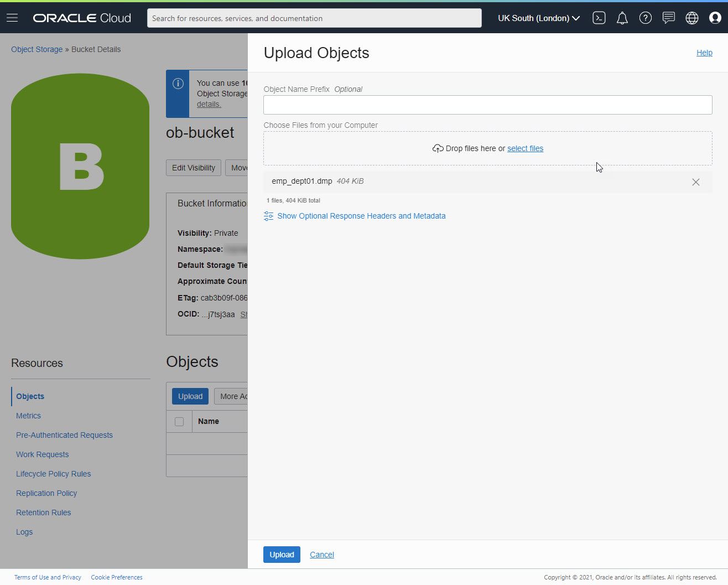Screen dimensions: 728x585
Task: Open UK South (London) region dropdown
Action: [539, 18]
